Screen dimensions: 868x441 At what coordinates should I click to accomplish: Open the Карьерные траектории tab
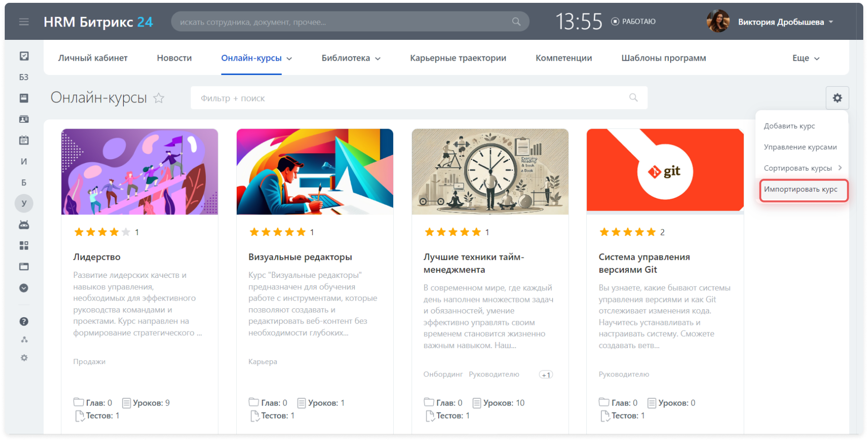[x=458, y=58]
